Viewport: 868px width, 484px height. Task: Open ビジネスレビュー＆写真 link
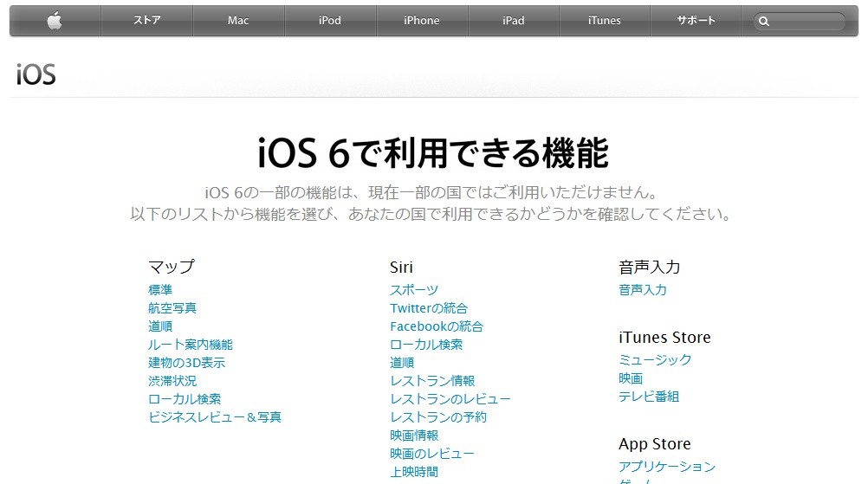pyautogui.click(x=215, y=417)
